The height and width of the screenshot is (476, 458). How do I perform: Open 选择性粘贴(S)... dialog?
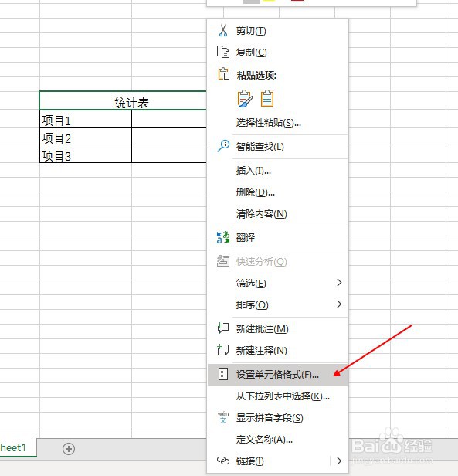point(277,123)
